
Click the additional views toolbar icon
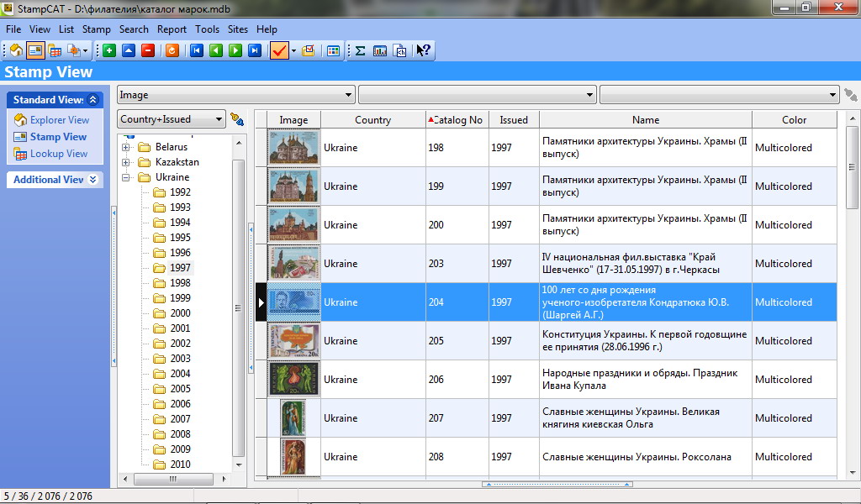(x=74, y=50)
